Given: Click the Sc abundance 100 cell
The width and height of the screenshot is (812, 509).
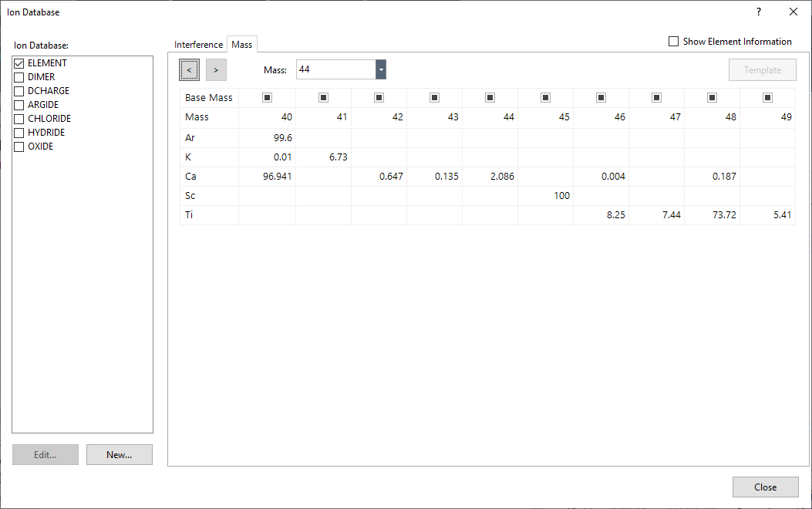Looking at the screenshot, I should (545, 196).
